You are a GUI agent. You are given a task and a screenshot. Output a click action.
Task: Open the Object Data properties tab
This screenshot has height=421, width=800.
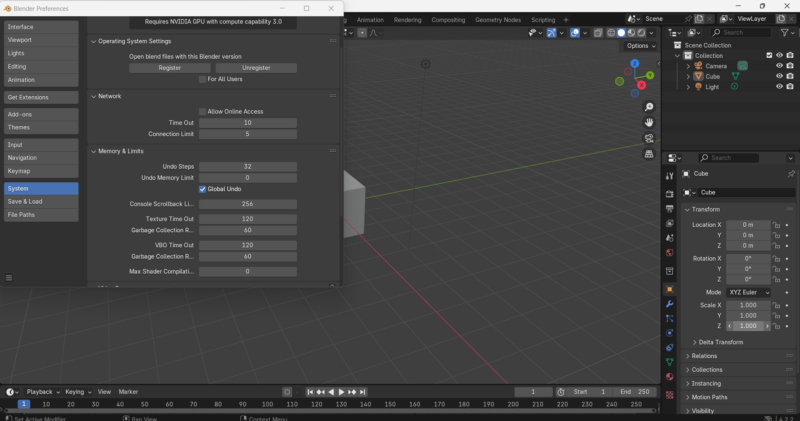click(x=669, y=362)
